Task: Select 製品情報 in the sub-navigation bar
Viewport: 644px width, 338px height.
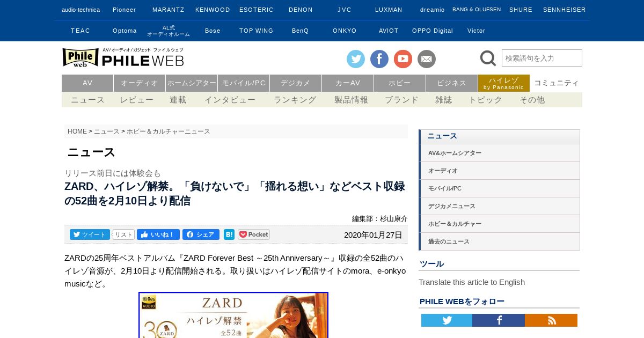Action: (x=352, y=100)
